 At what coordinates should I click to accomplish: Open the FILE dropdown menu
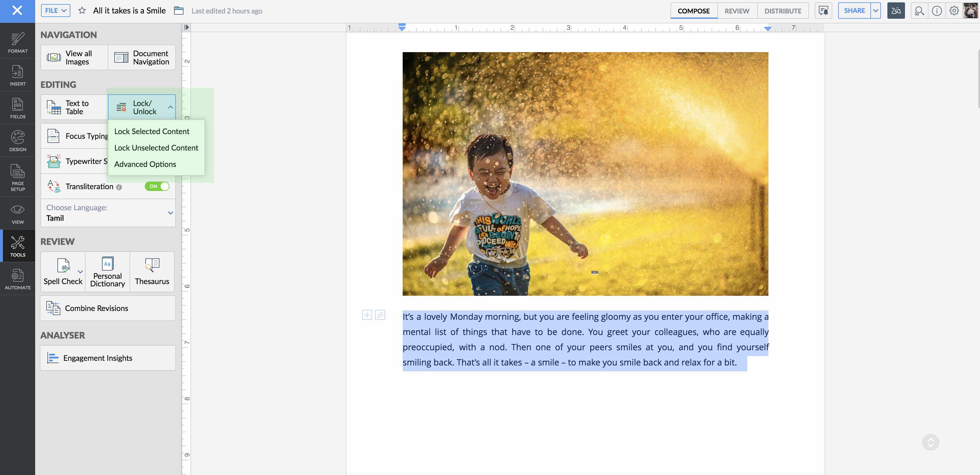pos(56,11)
